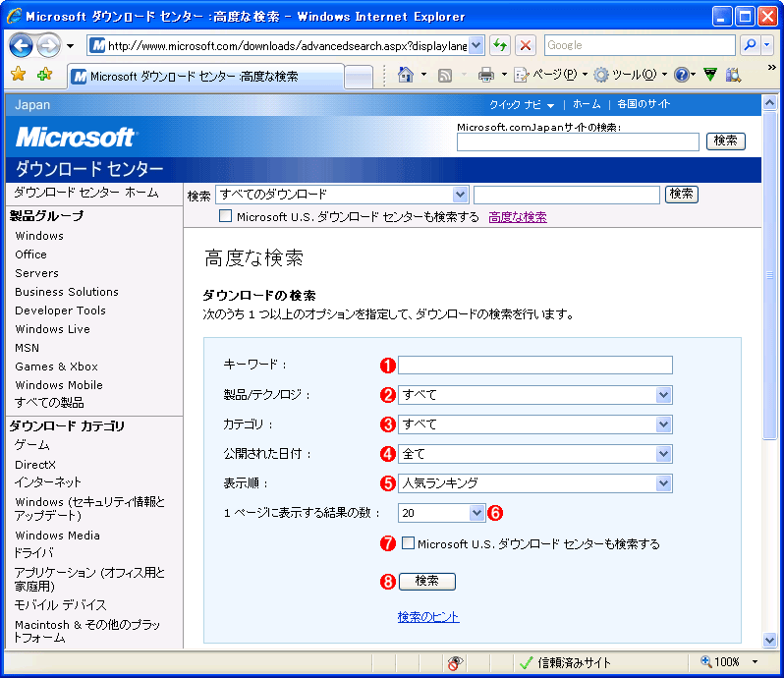Click the キーワード text field
The width and height of the screenshot is (784, 678).
(x=535, y=365)
